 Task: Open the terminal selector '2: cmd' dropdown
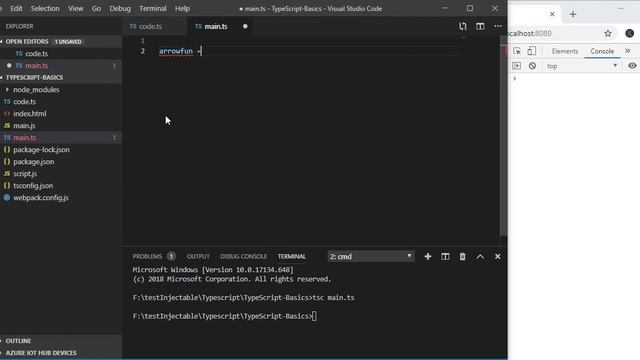coord(371,256)
